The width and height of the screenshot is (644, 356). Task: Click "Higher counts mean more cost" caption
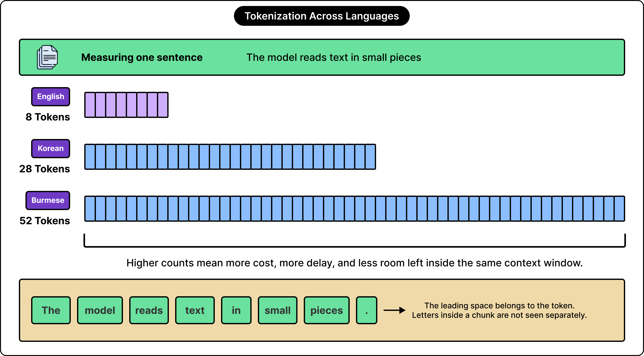[x=355, y=263]
